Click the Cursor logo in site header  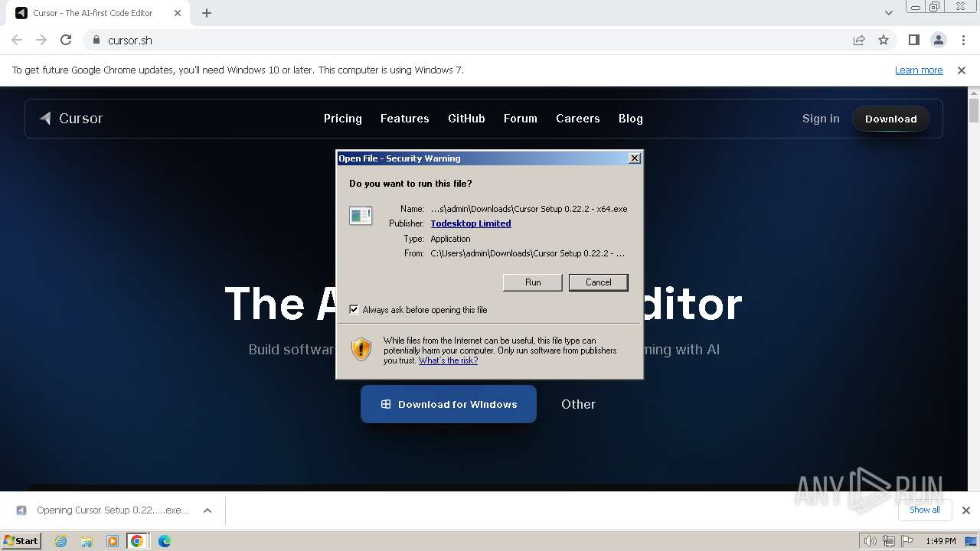click(x=71, y=119)
